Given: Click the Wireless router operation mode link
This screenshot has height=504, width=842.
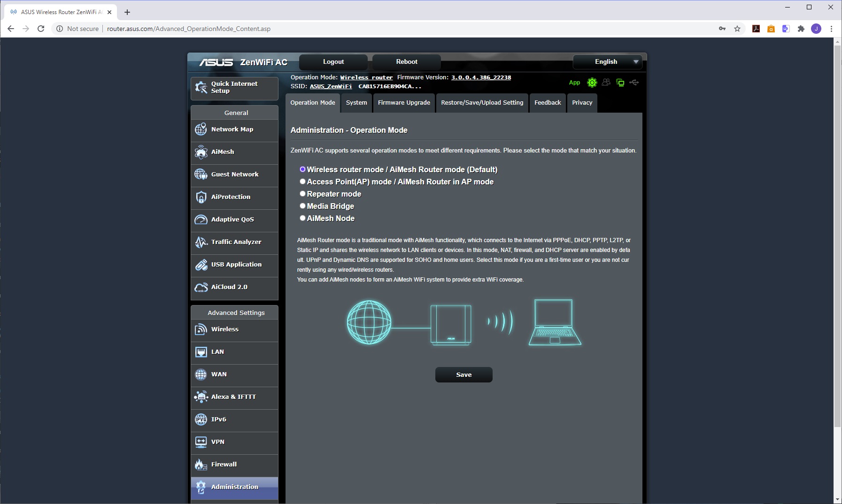Looking at the screenshot, I should tap(366, 77).
